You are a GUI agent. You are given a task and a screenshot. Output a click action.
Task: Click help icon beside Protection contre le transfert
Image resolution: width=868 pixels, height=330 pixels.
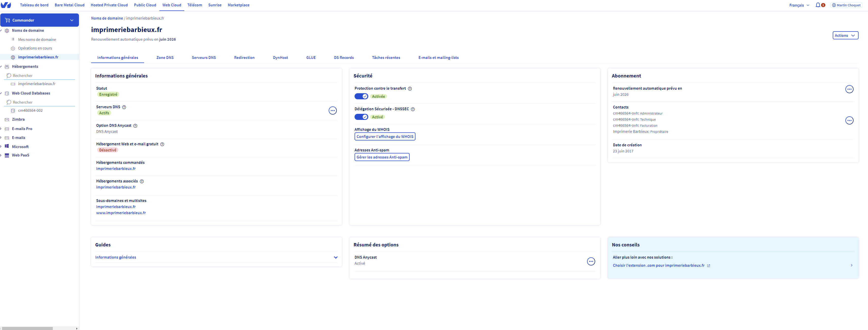(410, 89)
